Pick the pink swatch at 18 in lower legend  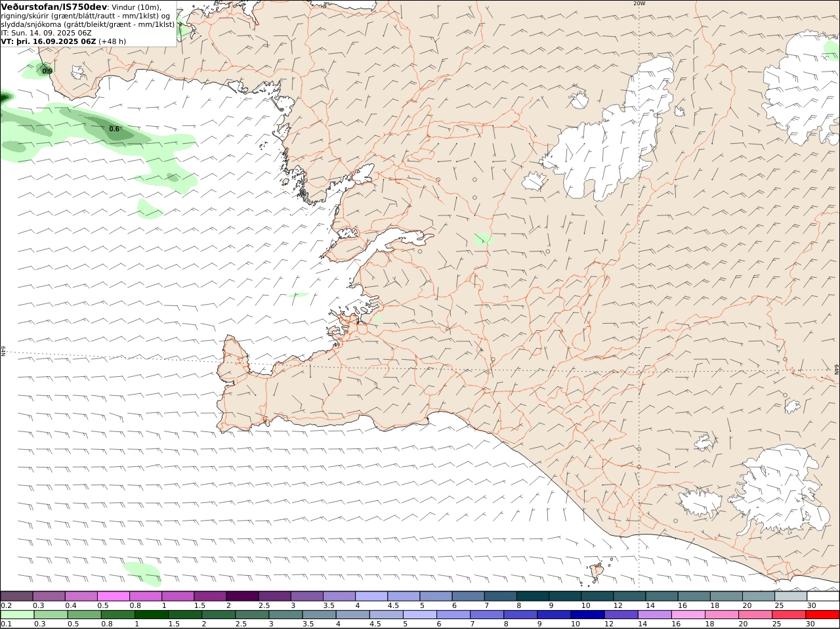722,615
